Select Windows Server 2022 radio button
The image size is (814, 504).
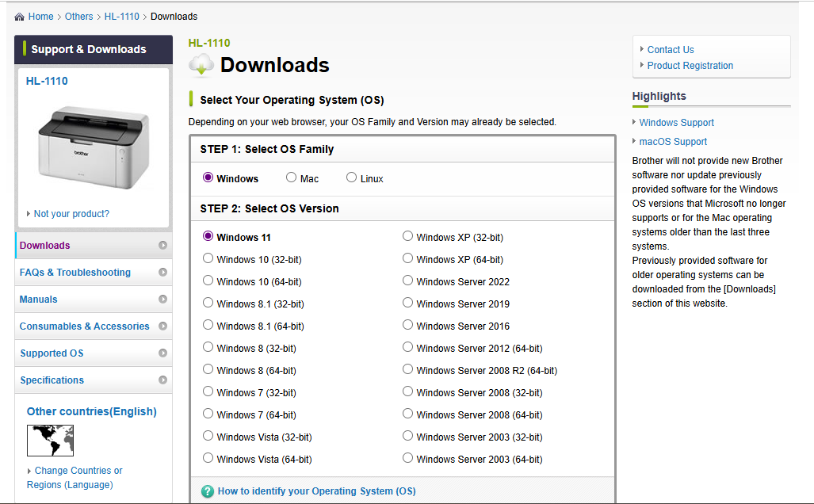point(408,281)
